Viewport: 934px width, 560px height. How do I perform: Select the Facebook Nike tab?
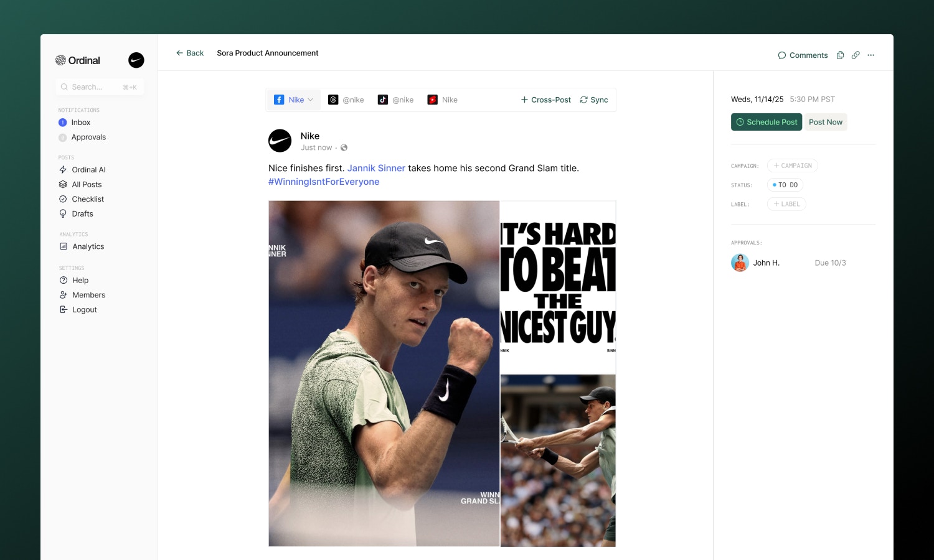click(x=294, y=100)
